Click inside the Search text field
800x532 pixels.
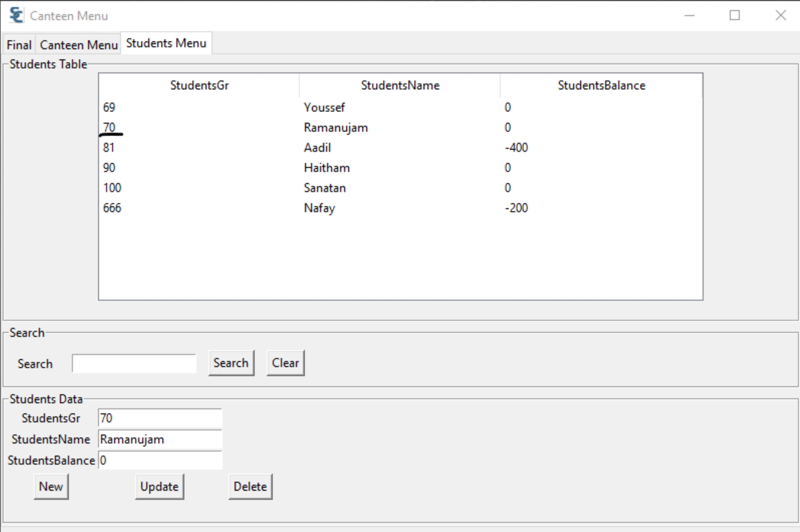click(133, 363)
